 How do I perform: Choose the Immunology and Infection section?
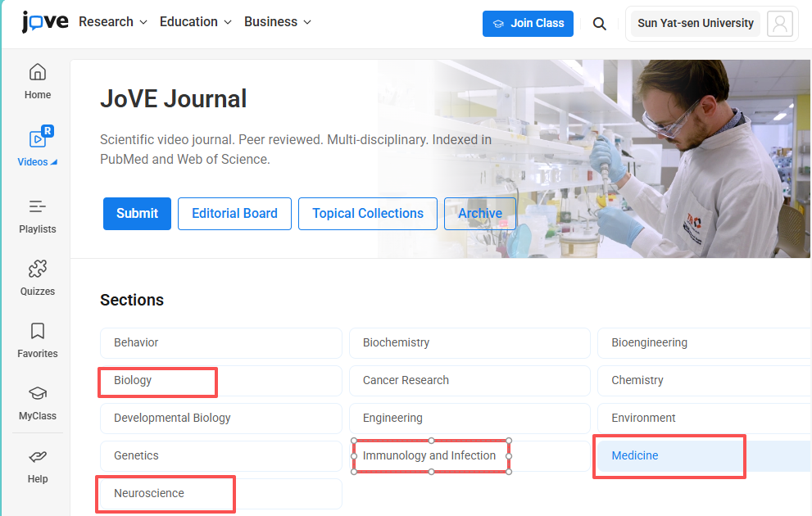coord(429,455)
